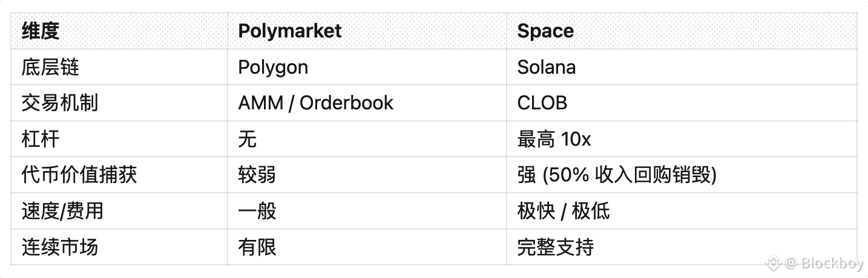Select the 极快 / 极低 cell
The height and width of the screenshot is (278, 868).
564,211
